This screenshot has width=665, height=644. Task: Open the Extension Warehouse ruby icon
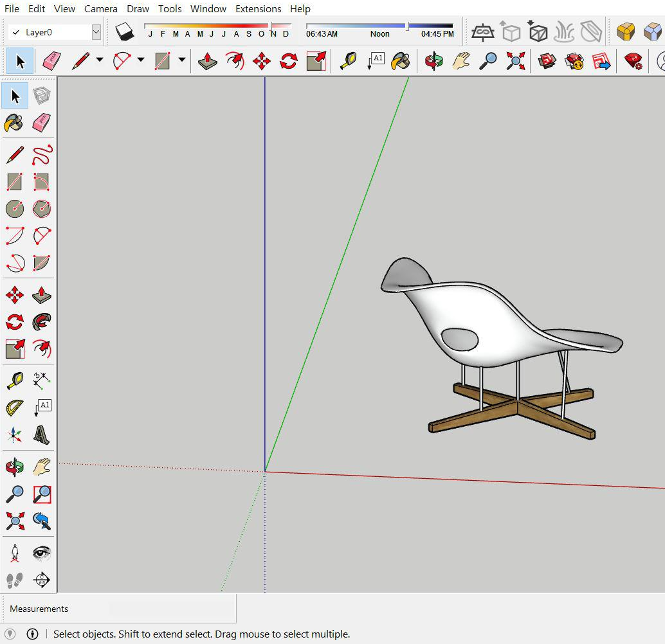[574, 62]
